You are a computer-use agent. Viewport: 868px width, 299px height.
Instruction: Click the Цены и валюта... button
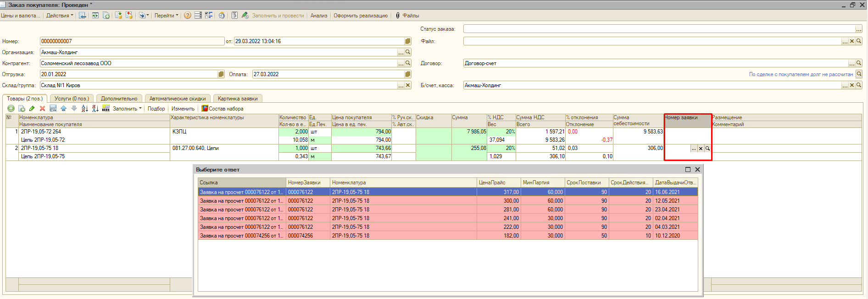(21, 15)
